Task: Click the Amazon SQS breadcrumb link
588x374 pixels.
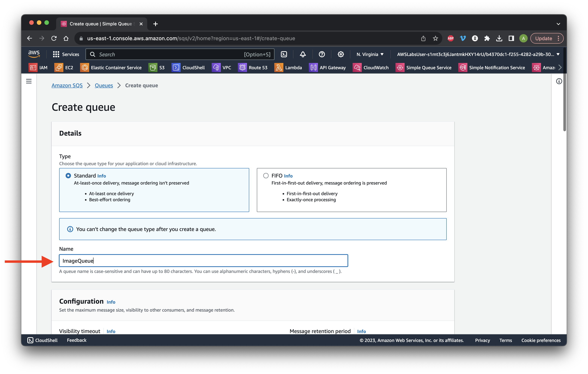Action: (x=67, y=86)
